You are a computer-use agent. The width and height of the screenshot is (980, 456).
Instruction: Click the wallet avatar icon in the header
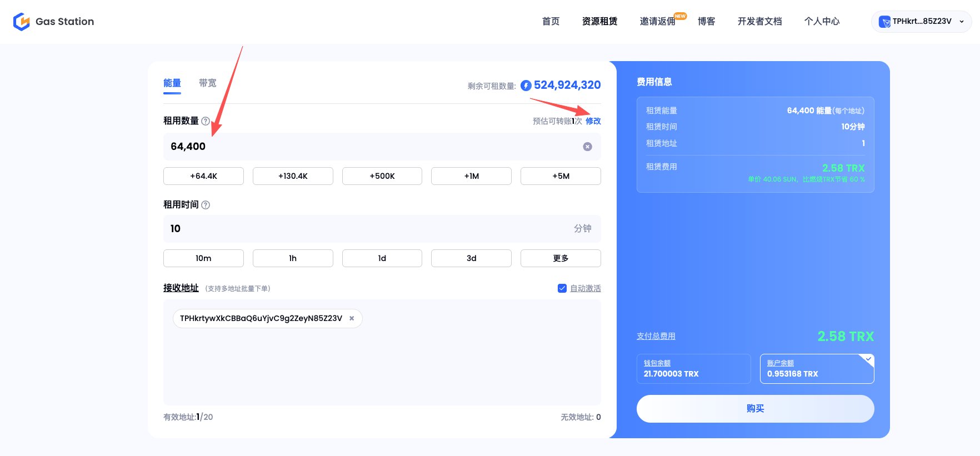(x=884, y=22)
